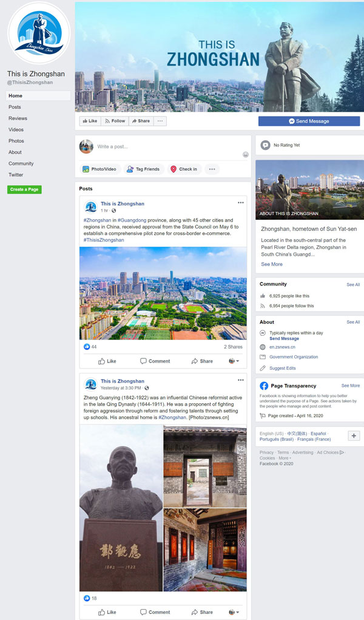View the 18 reactions on second post

coord(90,598)
